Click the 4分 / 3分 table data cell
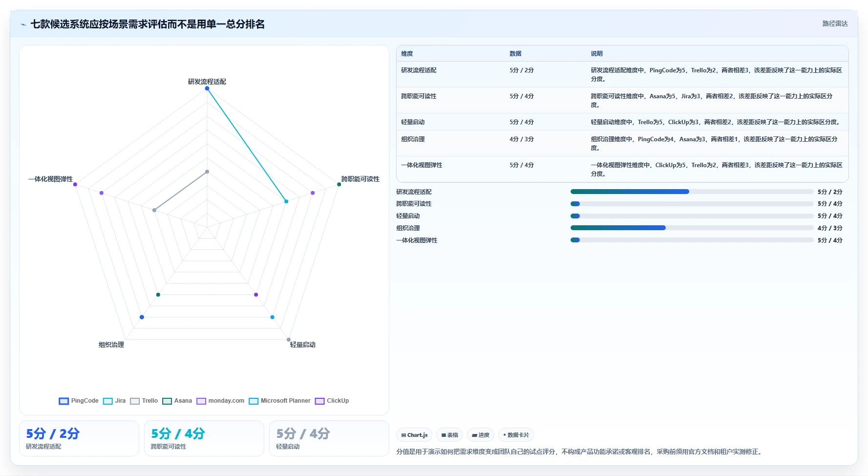Image resolution: width=868 pixels, height=476 pixels. [x=522, y=139]
